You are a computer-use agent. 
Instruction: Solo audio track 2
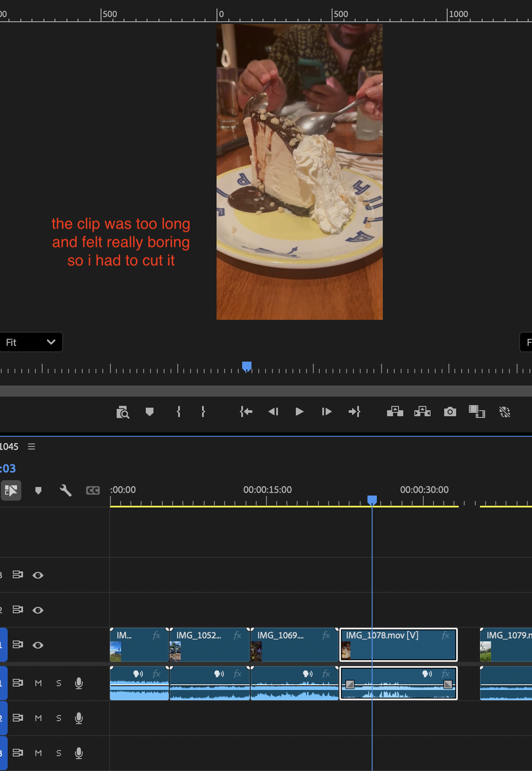pos(59,718)
